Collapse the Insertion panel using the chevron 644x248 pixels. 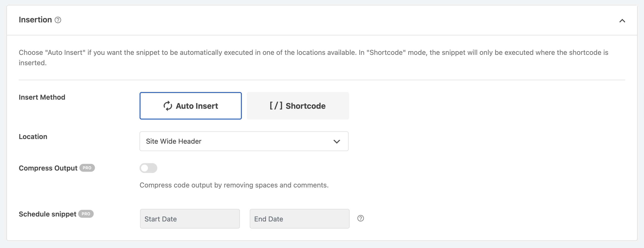622,21
